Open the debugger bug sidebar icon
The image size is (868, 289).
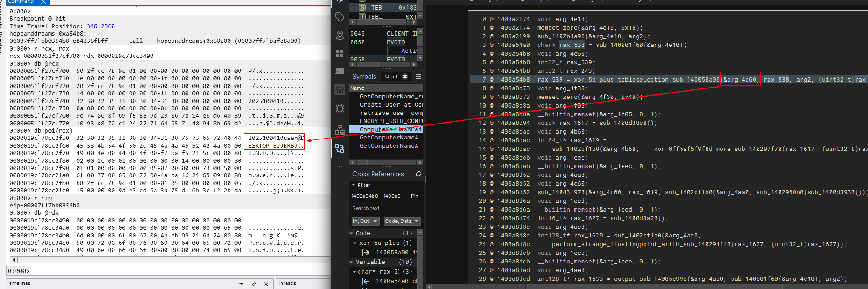click(x=340, y=108)
